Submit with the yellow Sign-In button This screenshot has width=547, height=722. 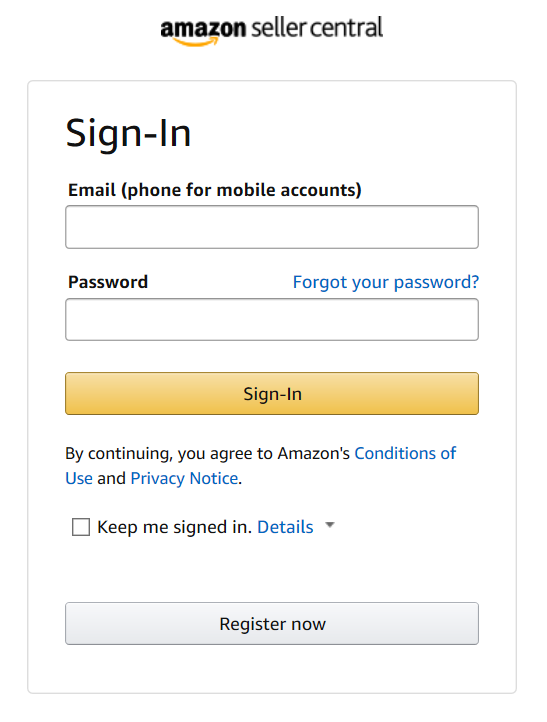(x=272, y=394)
